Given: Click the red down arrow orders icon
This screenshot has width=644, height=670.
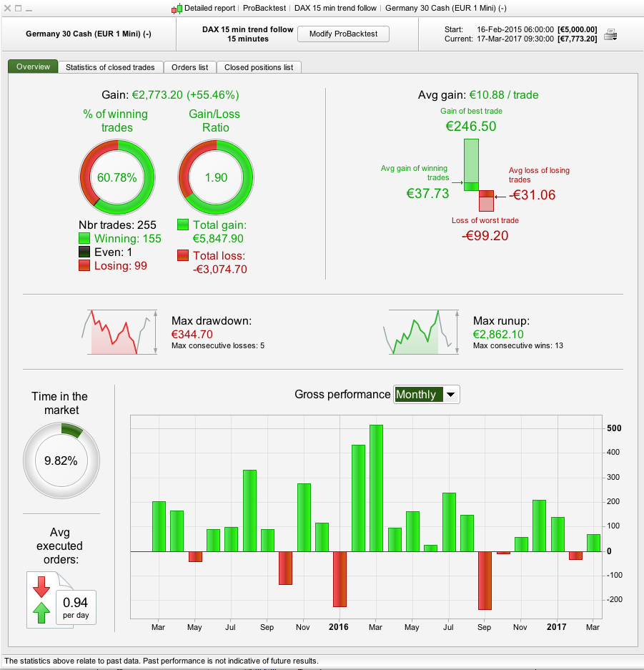Looking at the screenshot, I should pyautogui.click(x=41, y=586).
